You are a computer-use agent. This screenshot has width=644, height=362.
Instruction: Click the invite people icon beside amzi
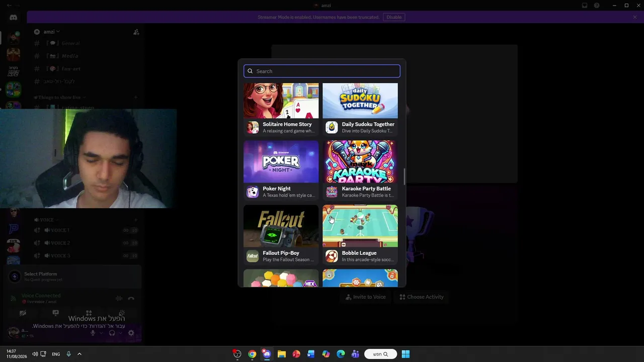136,32
